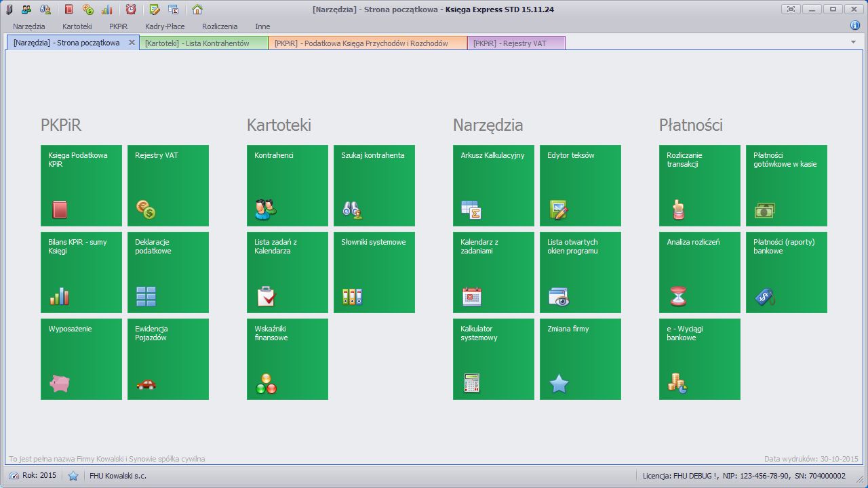Screen dimensions: 868x488
Task: Switch to the [PKPiR] - Rejestry VAT tab
Action: (x=516, y=43)
